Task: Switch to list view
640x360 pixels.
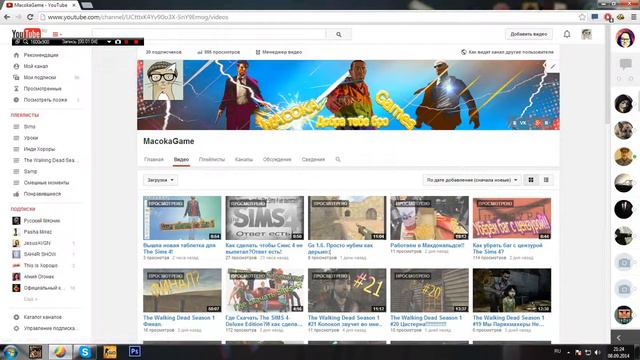Action: [x=546, y=180]
